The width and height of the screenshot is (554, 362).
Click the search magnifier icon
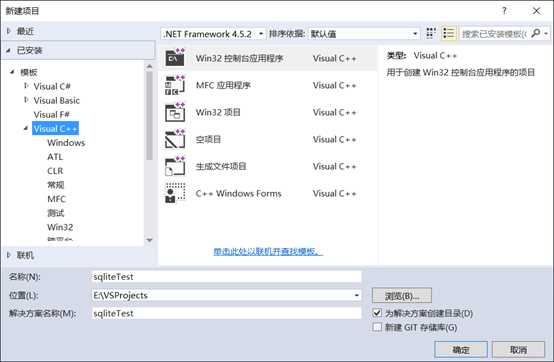coord(536,34)
